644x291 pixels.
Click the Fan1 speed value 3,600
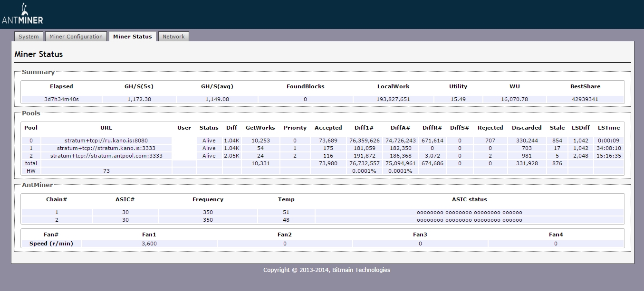[x=149, y=244]
